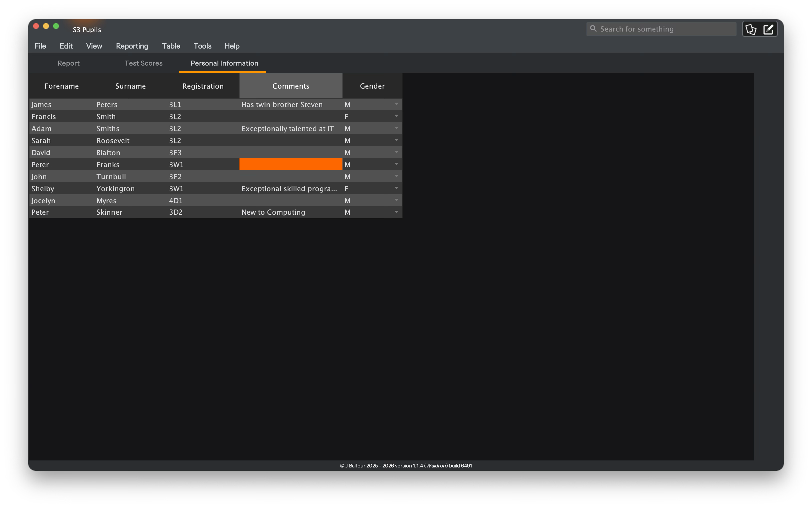
Task: Open the Table menu
Action: pos(171,46)
